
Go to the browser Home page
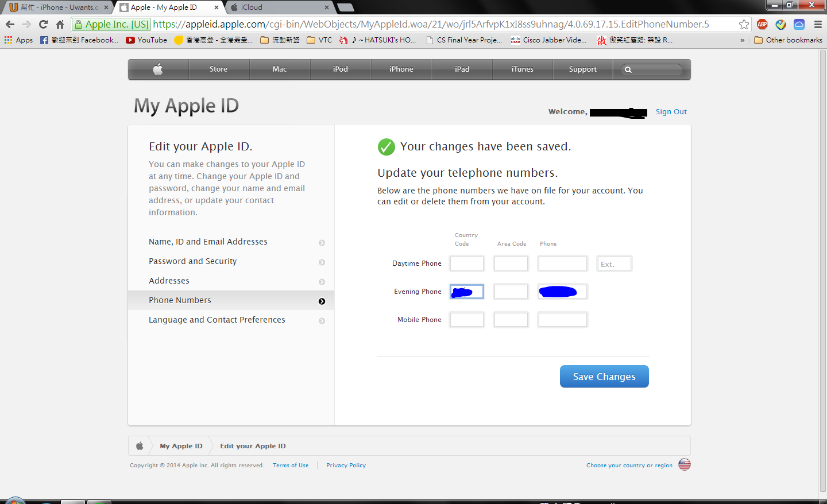60,24
